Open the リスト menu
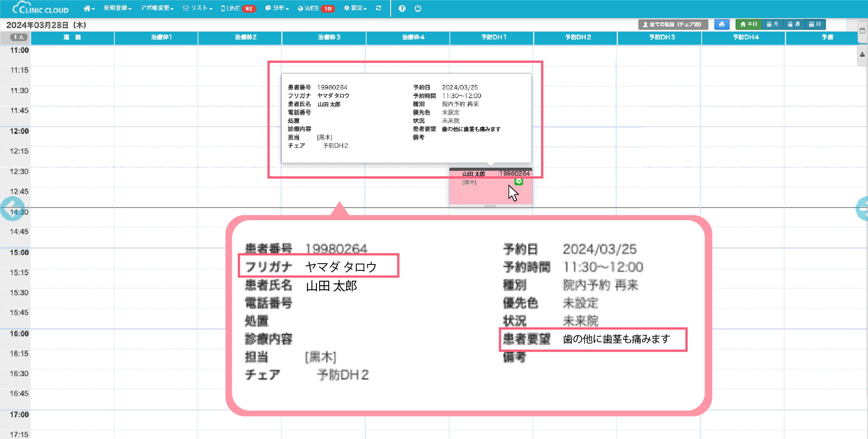The height and width of the screenshot is (439, 868). pyautogui.click(x=198, y=9)
